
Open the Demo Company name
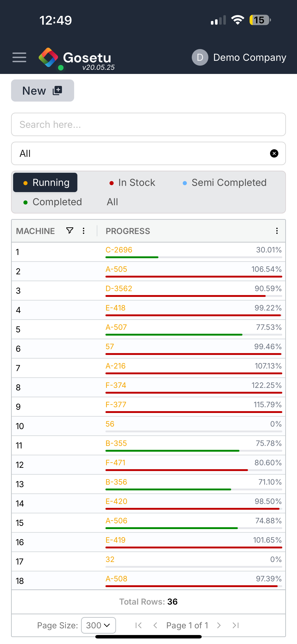pyautogui.click(x=250, y=58)
